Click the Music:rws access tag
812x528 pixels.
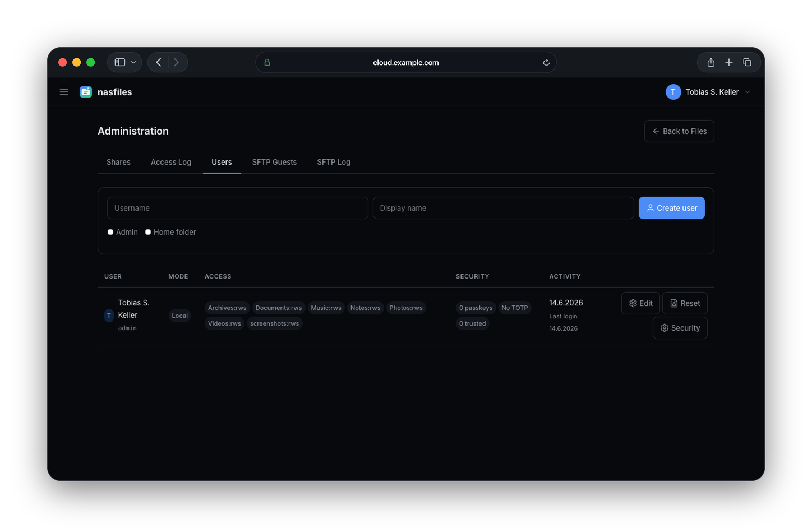326,308
